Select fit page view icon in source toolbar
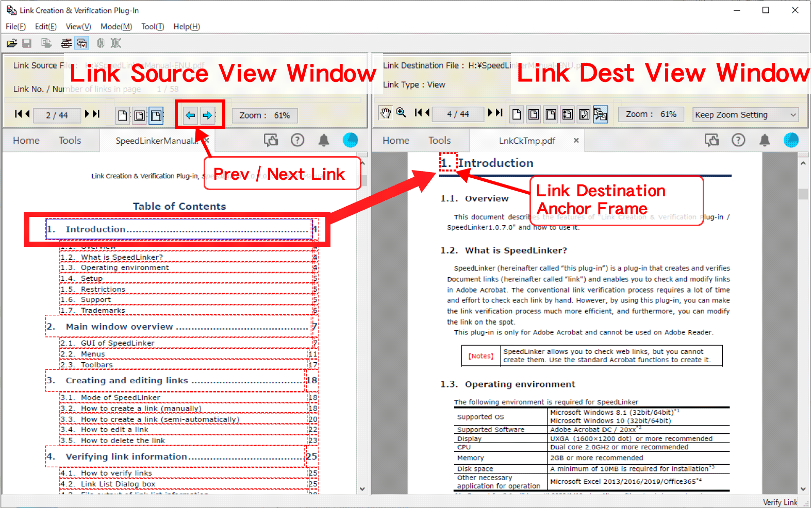Viewport: 812px width, 508px height. 139,115
